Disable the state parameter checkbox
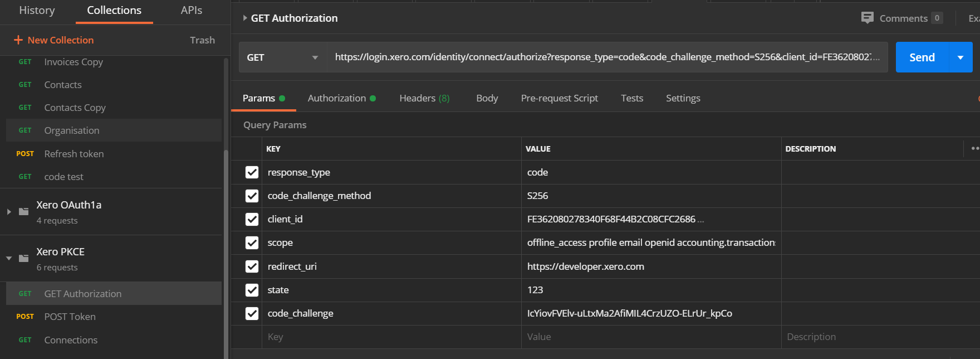 (252, 290)
